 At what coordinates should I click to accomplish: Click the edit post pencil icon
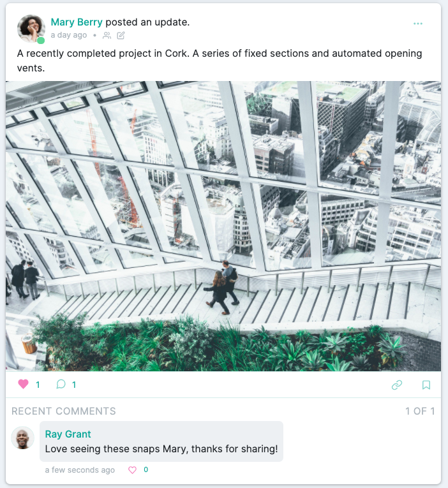tap(121, 36)
